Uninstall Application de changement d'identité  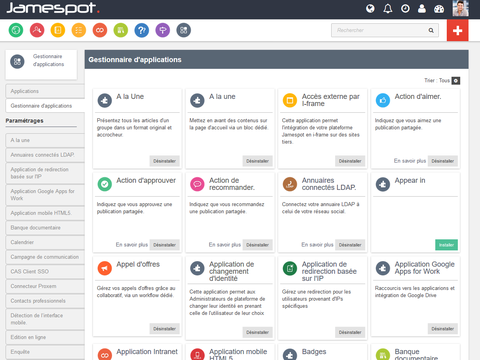tap(257, 332)
